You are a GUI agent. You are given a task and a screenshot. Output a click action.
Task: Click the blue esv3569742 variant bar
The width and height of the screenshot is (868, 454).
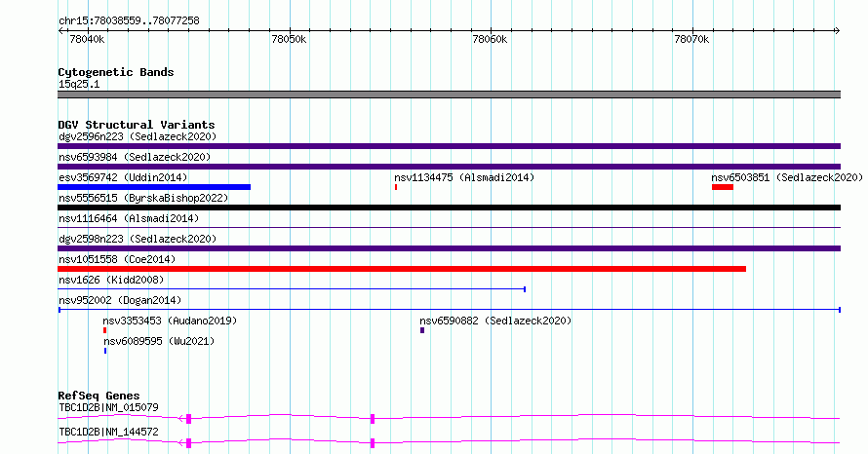(x=154, y=187)
